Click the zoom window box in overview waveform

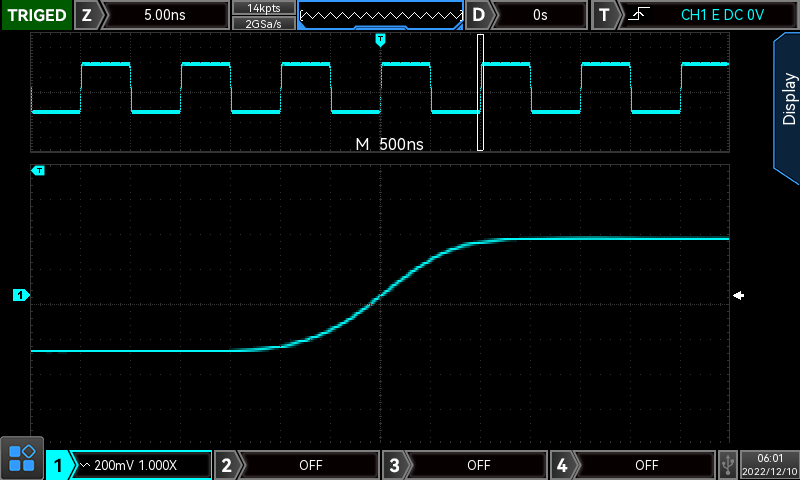(x=480, y=93)
